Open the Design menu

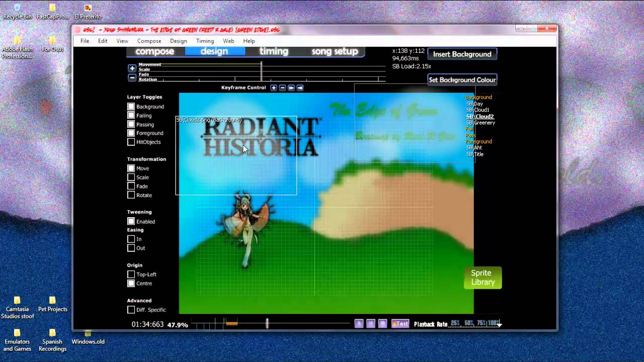pyautogui.click(x=179, y=41)
